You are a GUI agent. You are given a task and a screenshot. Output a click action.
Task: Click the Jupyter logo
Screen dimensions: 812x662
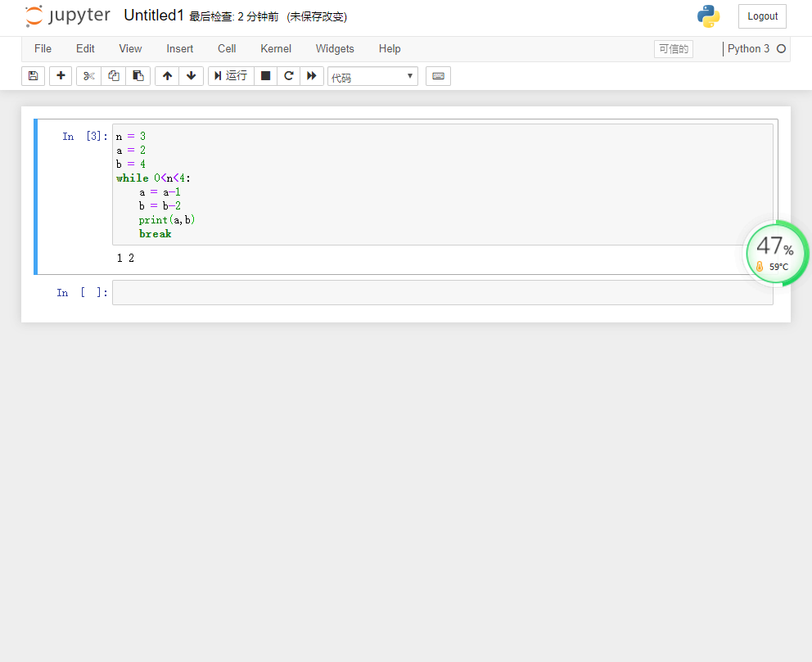tap(67, 16)
